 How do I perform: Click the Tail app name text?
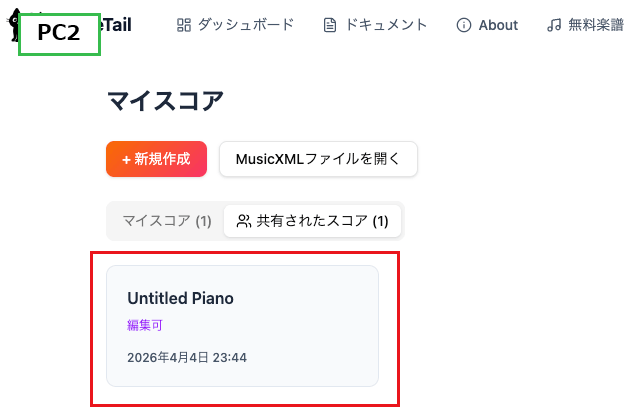tap(116, 25)
